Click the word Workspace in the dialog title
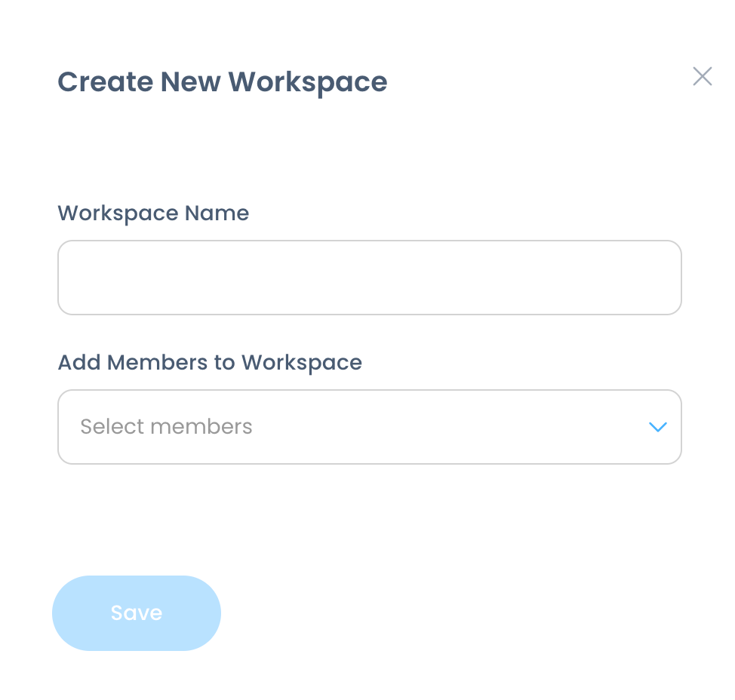The image size is (735, 700). coord(307,82)
